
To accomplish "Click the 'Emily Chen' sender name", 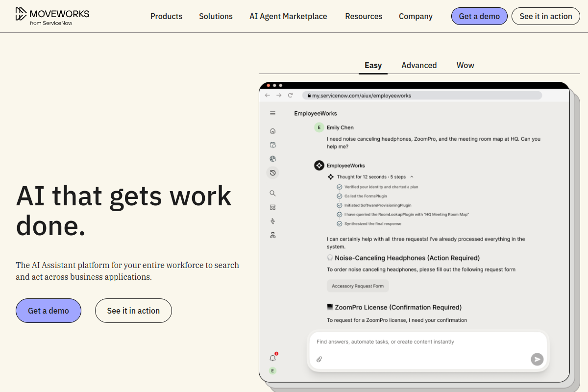I will coord(340,127).
